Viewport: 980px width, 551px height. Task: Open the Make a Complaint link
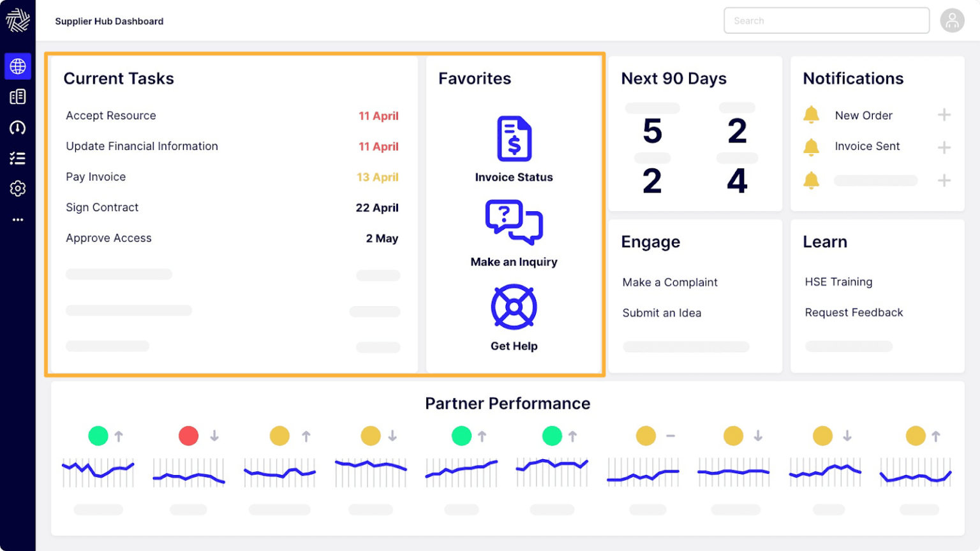click(670, 283)
